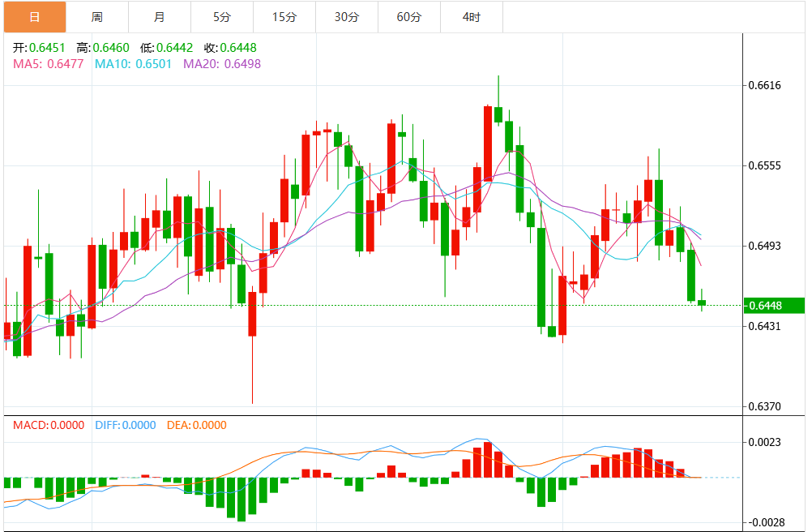Click the MA20: 0.6498 indicator label
This screenshot has width=812, height=532.
point(222,64)
